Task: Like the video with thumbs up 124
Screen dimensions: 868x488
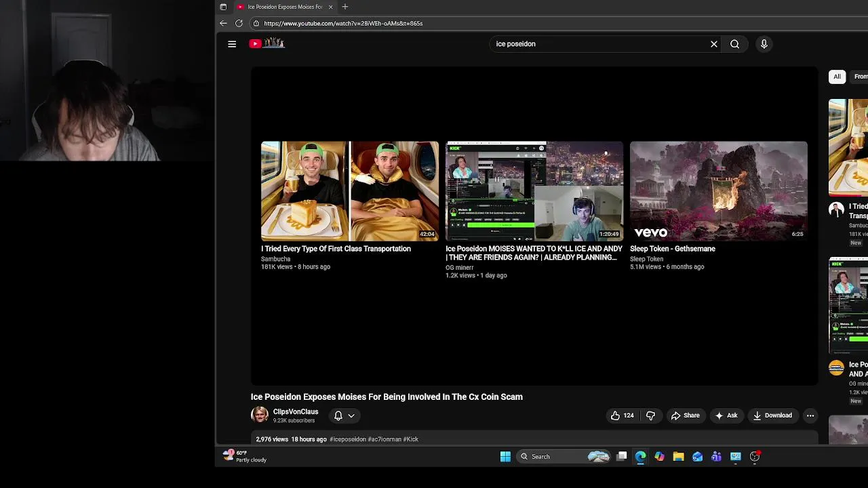Action: click(x=622, y=415)
